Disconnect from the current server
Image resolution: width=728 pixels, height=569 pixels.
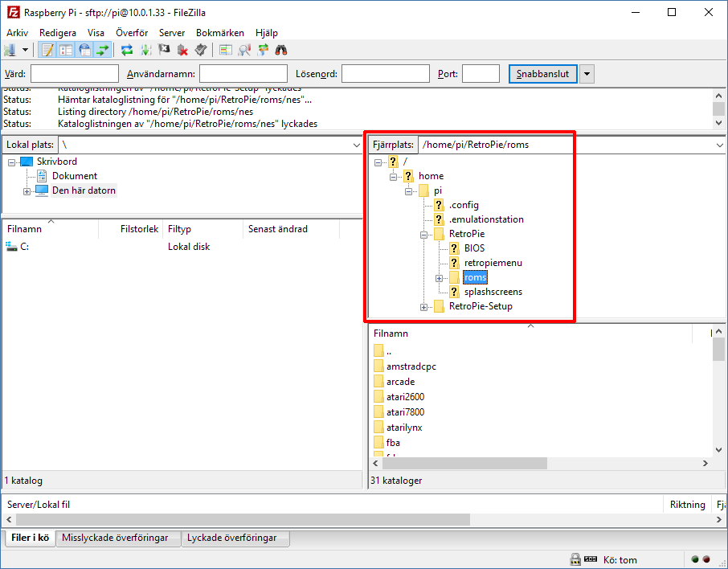[x=182, y=50]
